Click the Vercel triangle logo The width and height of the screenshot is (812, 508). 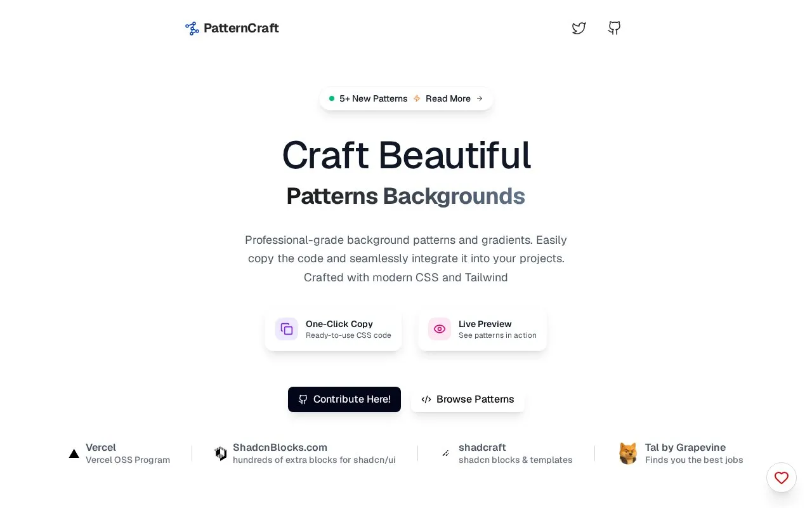point(74,453)
